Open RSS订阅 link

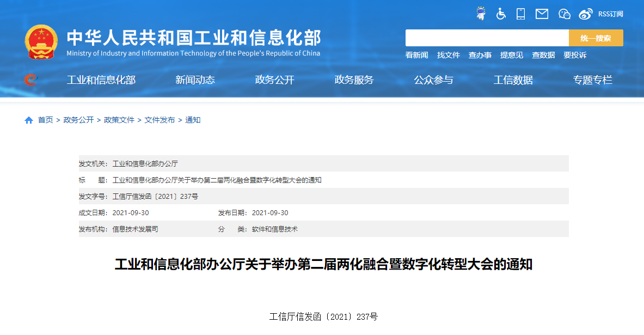tap(610, 14)
